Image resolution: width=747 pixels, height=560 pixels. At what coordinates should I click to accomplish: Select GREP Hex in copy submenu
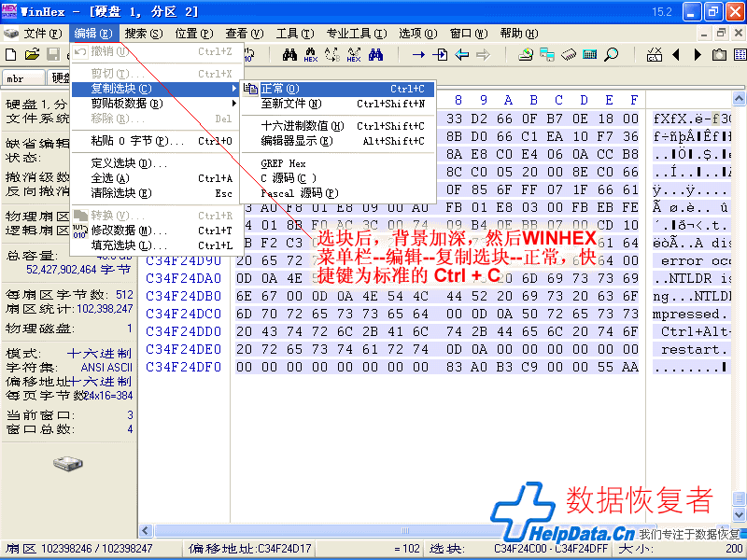click(338, 163)
